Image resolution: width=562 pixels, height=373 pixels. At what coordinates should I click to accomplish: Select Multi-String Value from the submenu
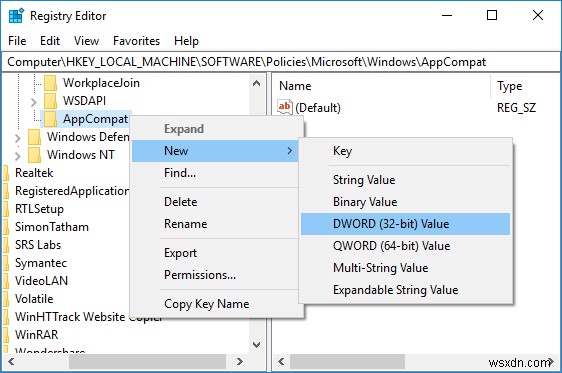[x=405, y=268]
